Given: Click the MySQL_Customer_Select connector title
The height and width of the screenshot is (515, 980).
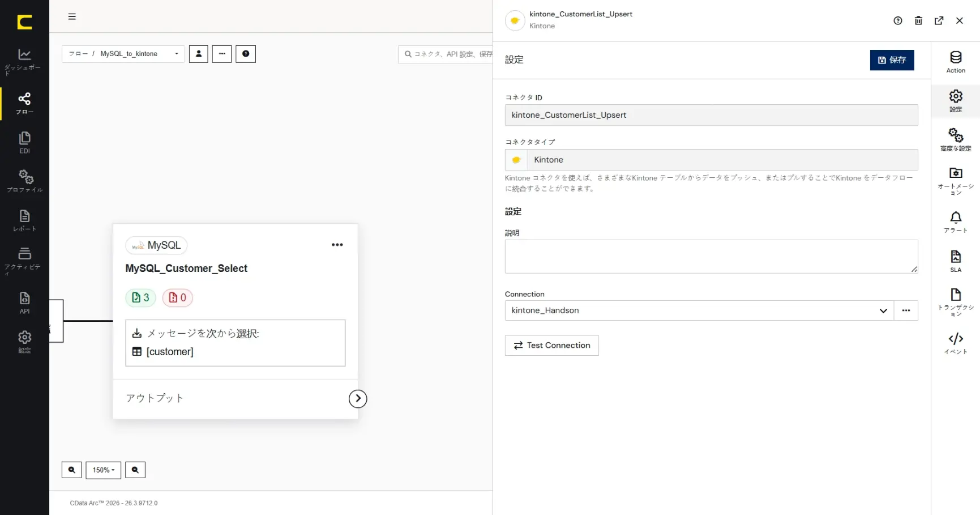Looking at the screenshot, I should [186, 269].
